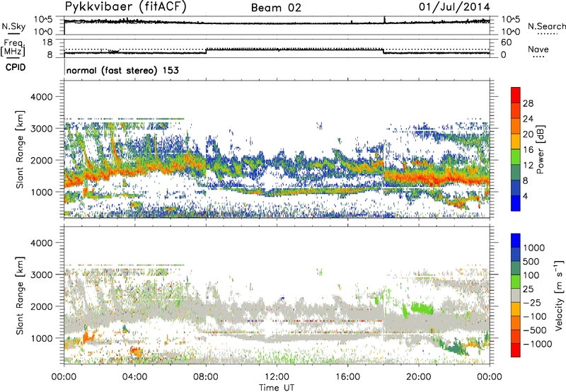Click the "2000" tick on the power panel axis
566x392 pixels.
tap(41, 160)
